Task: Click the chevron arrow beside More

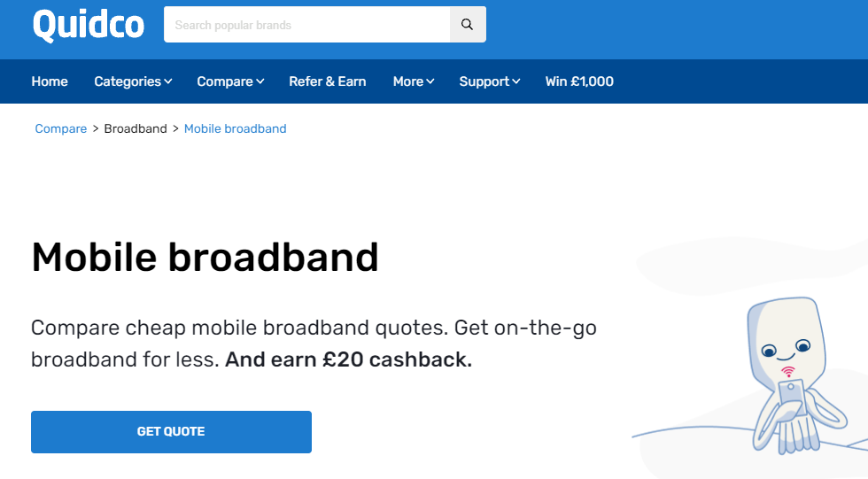Action: (430, 81)
